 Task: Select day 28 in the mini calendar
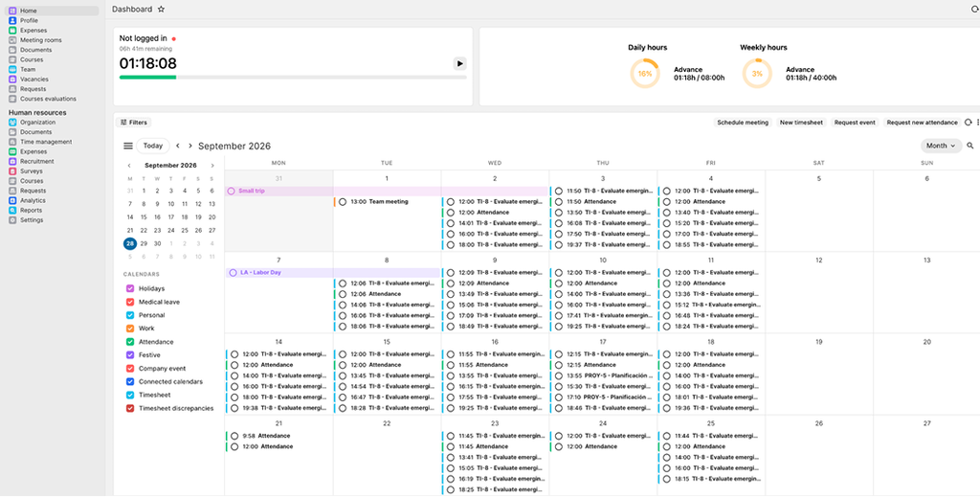[x=130, y=243]
